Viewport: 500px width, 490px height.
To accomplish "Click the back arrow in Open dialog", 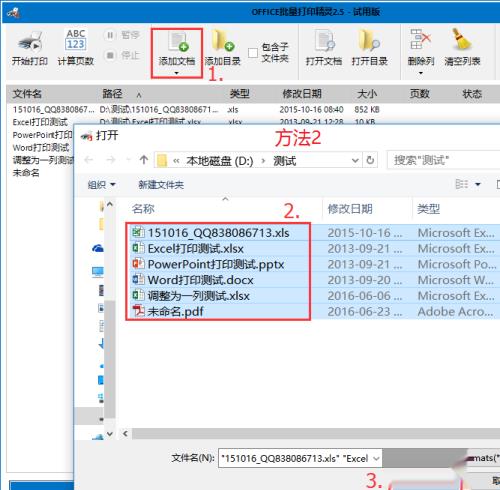I will click(x=89, y=160).
